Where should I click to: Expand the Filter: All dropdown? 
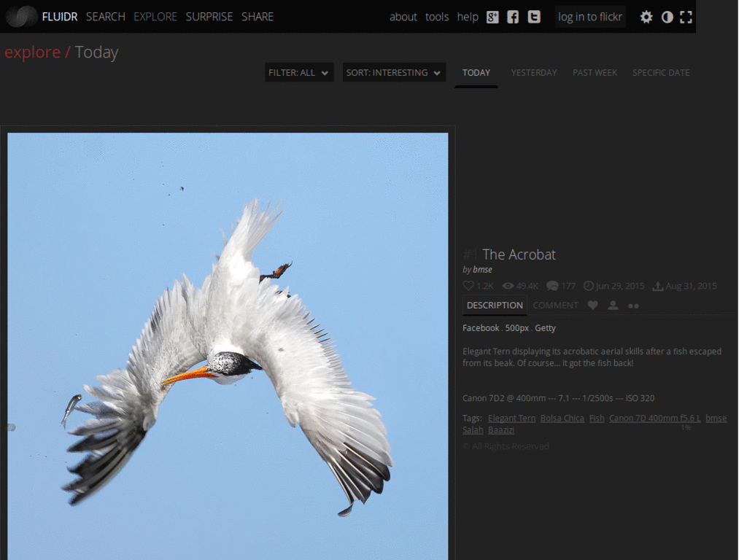point(299,72)
